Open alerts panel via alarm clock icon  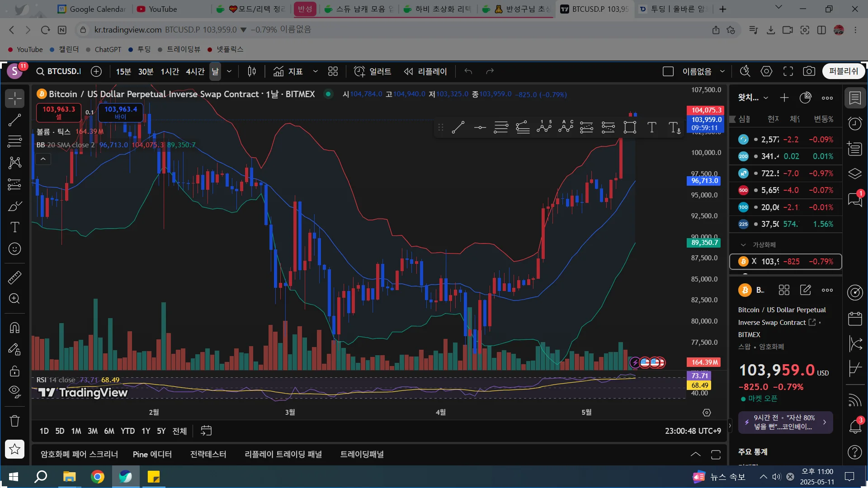854,123
